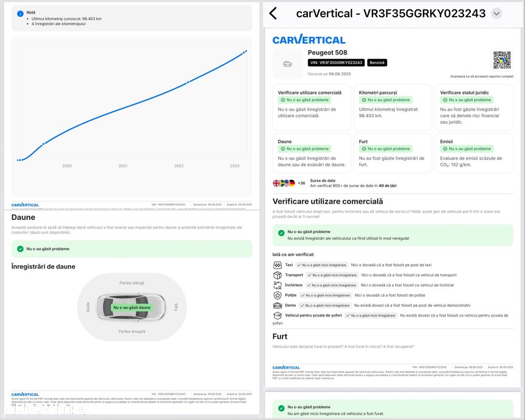Click the Taxi verification icon
525x420 pixels.
[277, 265]
